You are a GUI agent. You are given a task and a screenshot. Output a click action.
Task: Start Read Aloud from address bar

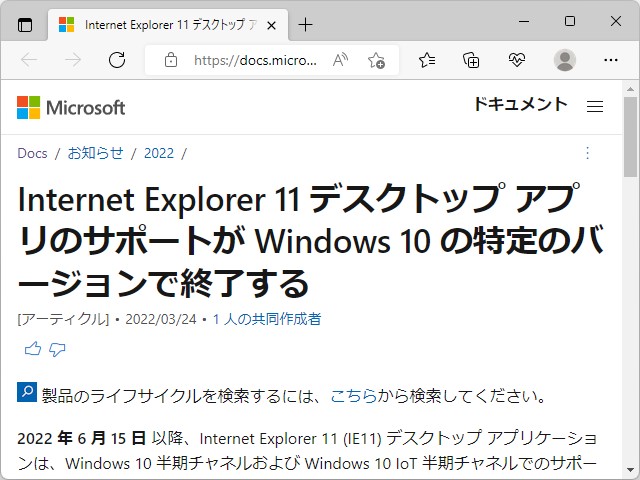coord(340,60)
